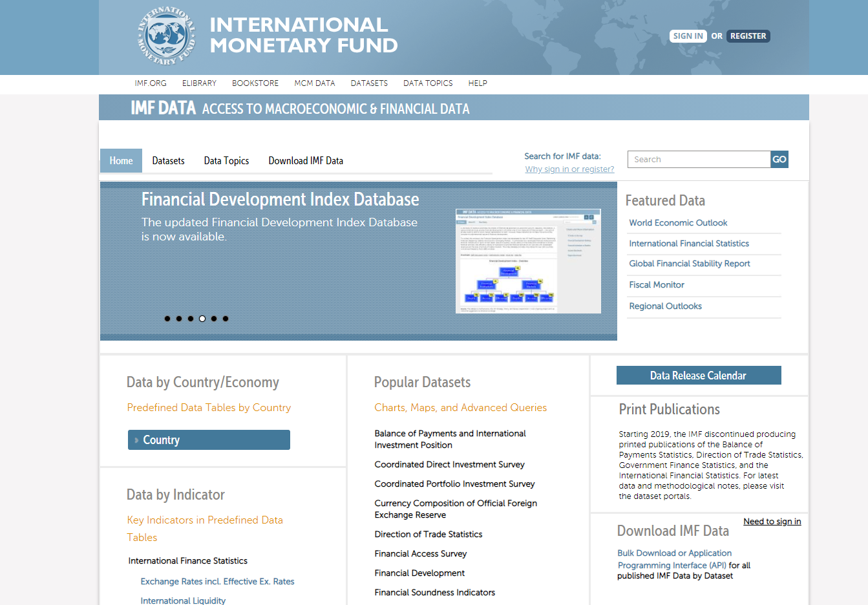Viewport: 868px width, 605px height.
Task: Open the Home tab
Action: pos(121,161)
